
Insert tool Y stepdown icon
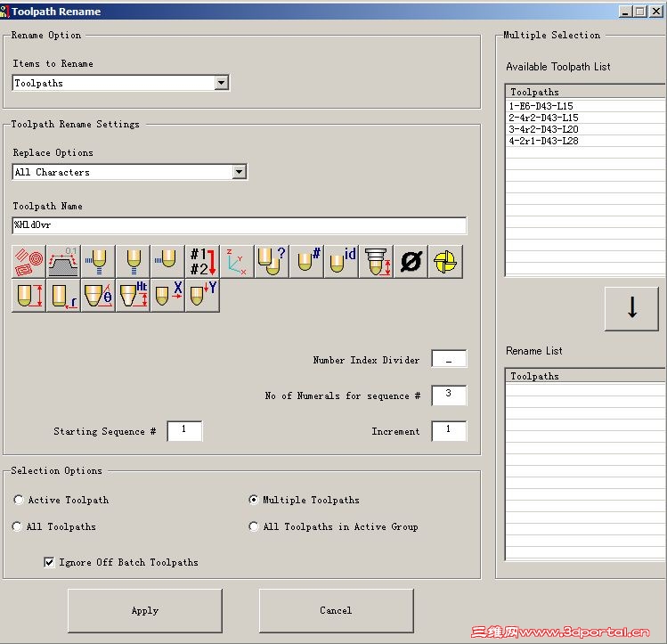click(x=202, y=296)
